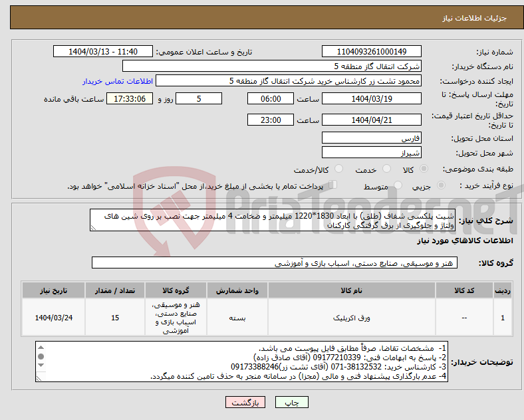Click the validity hour field 23:00
Viewport: 524px width, 420px height.
coord(271,120)
